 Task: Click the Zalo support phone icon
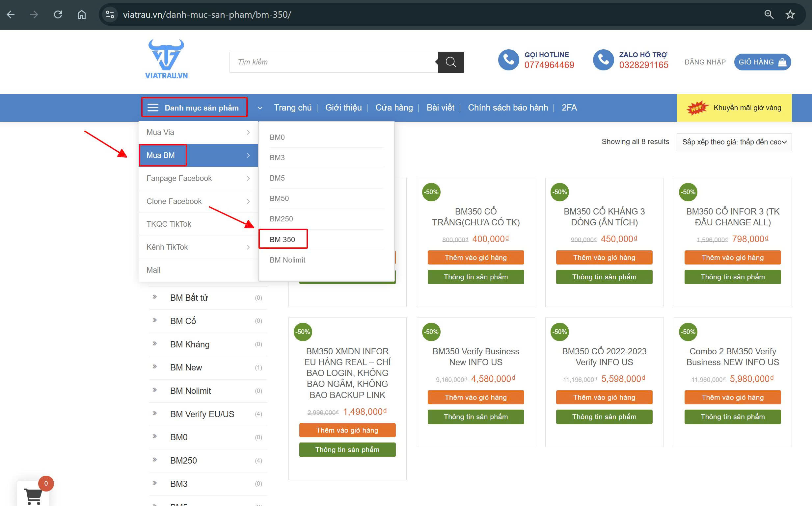point(603,60)
